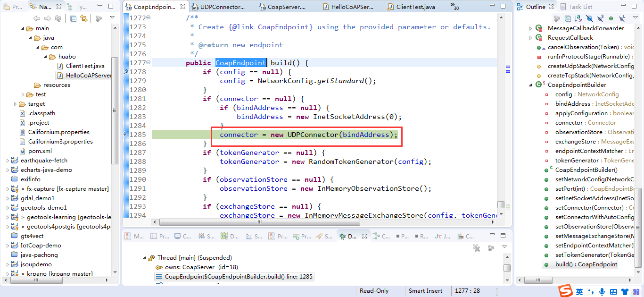The image size is (644, 297).
Task: Click the 1277 : 28 cursor position in status bar
Action: tap(468, 291)
